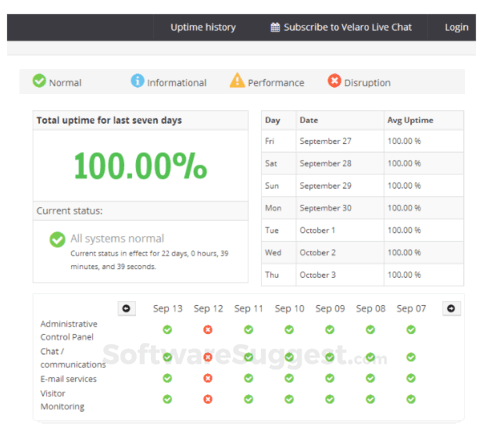Click the Avg Uptime column header

(x=410, y=120)
